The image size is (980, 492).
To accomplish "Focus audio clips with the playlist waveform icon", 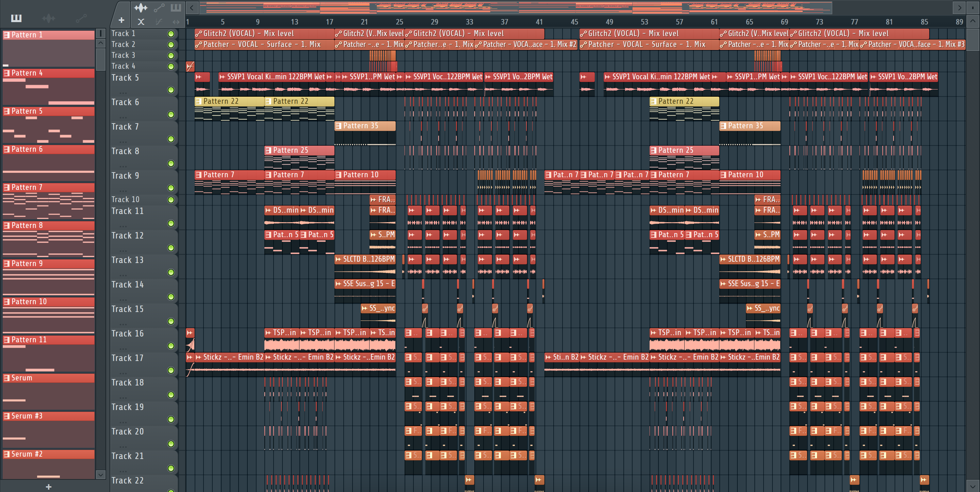I will (141, 7).
